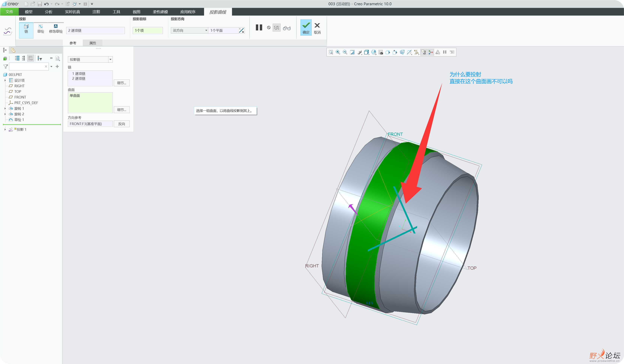
Task: Click the 1个平面 direction reference field
Action: 224,30
